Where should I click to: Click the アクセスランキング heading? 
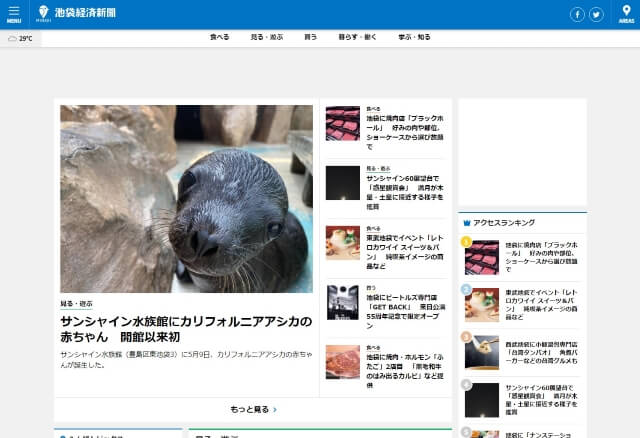[x=504, y=223]
